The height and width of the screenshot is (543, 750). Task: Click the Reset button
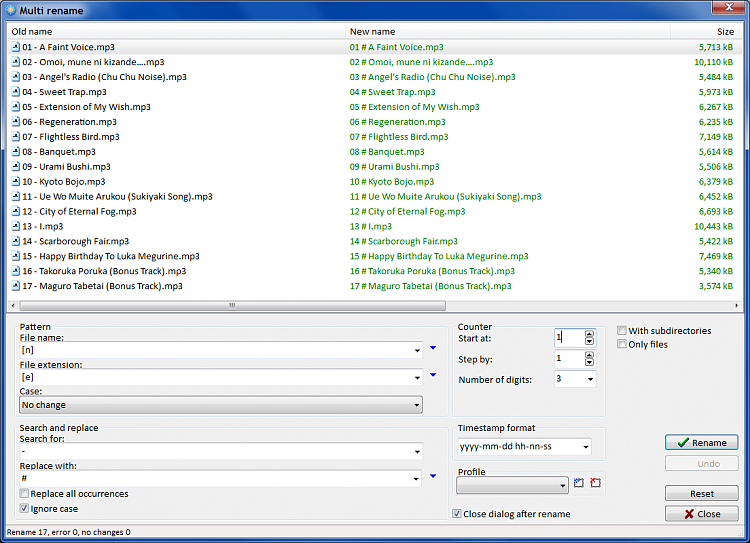click(702, 493)
